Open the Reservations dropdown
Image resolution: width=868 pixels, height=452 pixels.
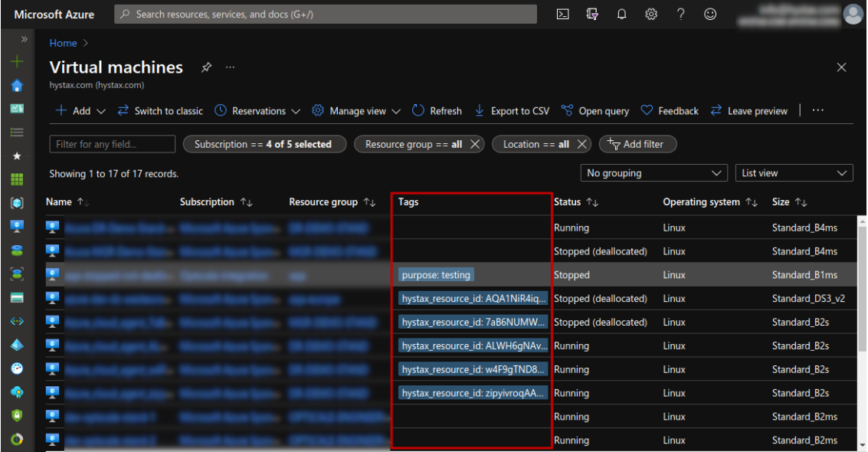[x=257, y=110]
